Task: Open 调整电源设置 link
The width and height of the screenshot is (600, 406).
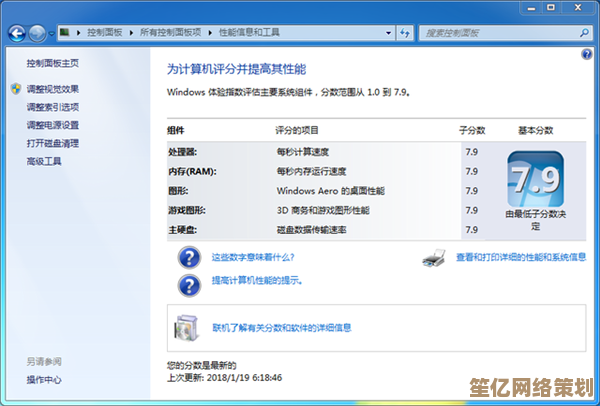Action: 52,125
